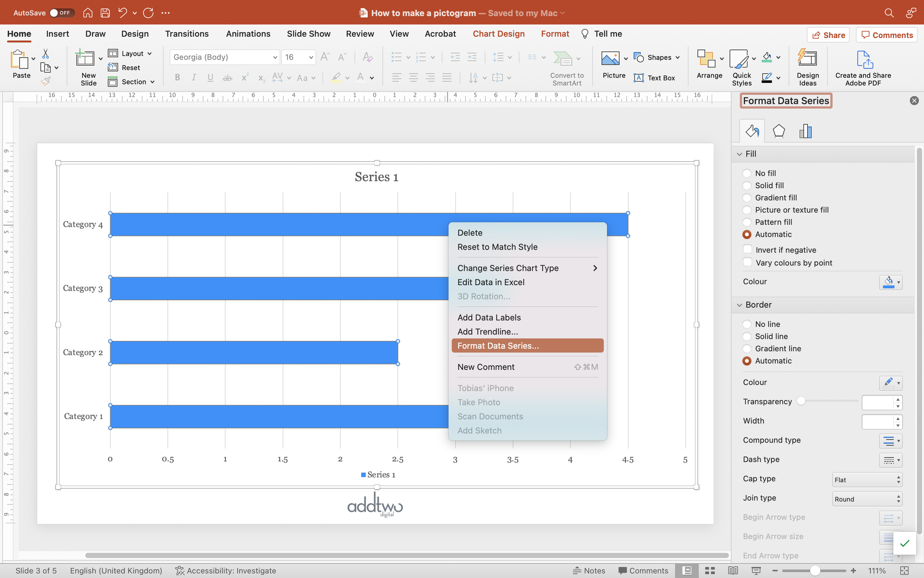Click the border Width input field

point(877,421)
